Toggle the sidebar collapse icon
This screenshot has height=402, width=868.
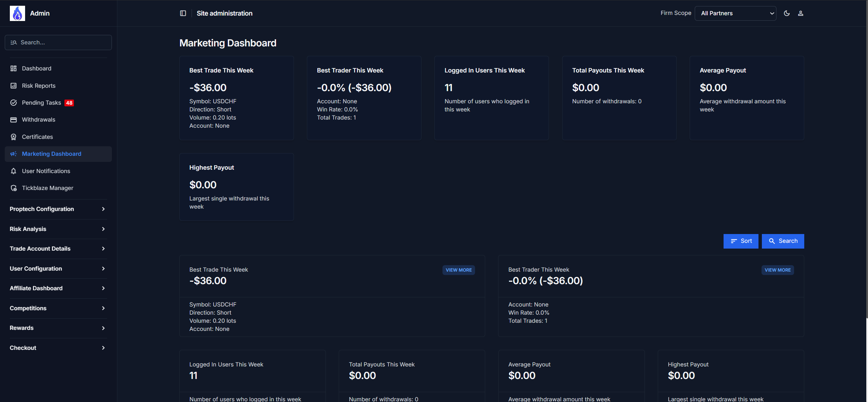183,13
